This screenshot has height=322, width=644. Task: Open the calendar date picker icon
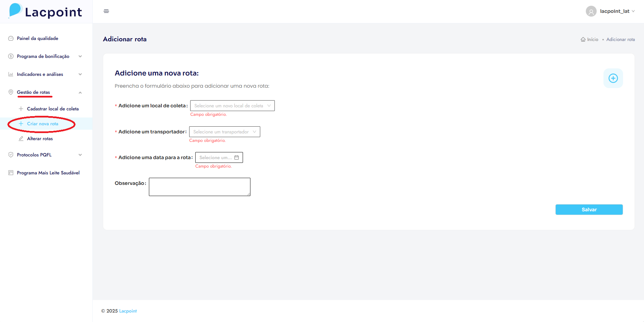[x=237, y=157]
